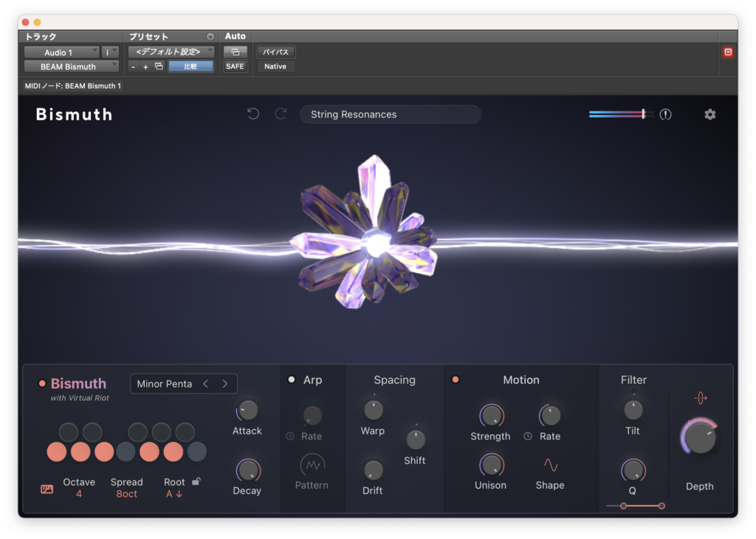
Task: Click the large Depth knob
Action: 701,438
